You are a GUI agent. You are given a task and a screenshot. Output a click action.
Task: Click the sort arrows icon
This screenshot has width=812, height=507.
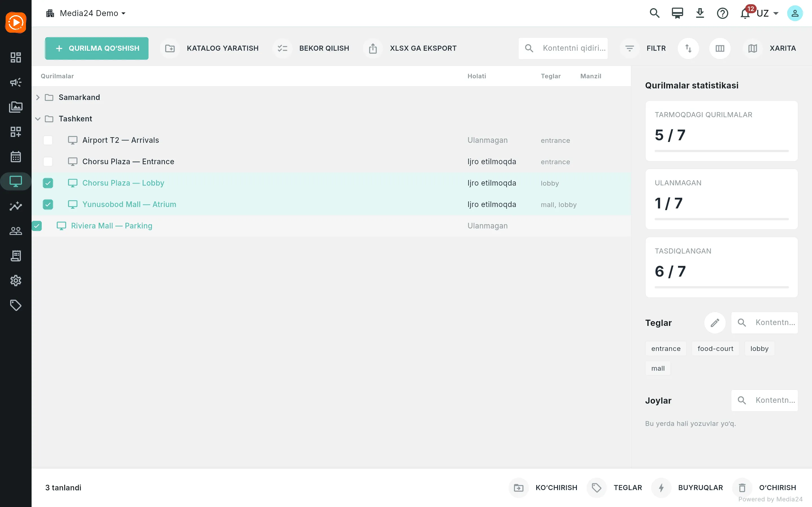pyautogui.click(x=688, y=48)
